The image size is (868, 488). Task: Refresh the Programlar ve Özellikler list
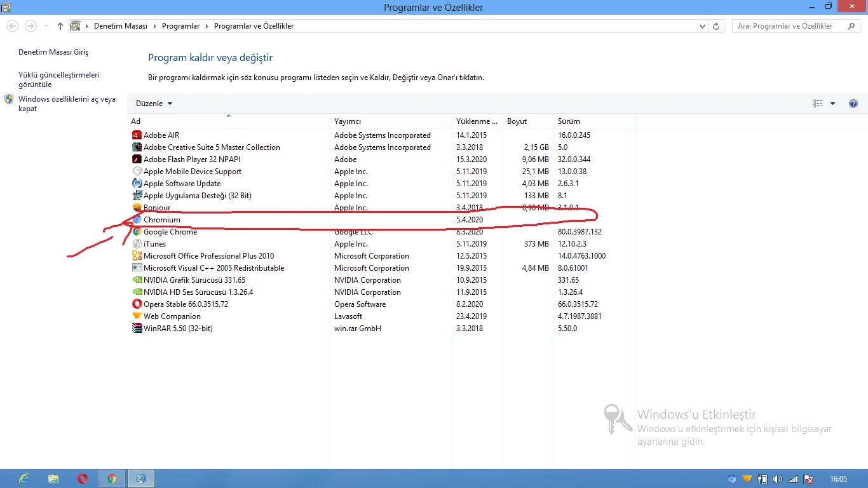pos(717,26)
